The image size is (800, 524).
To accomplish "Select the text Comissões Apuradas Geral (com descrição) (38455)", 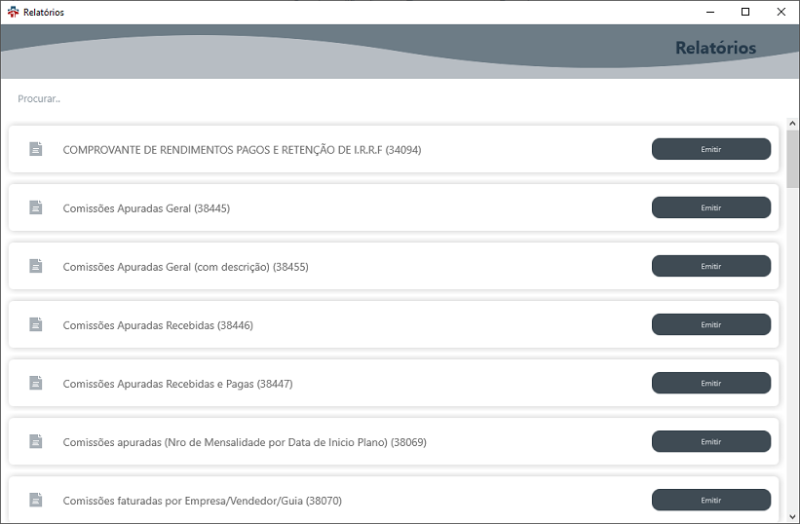I will coord(186,267).
